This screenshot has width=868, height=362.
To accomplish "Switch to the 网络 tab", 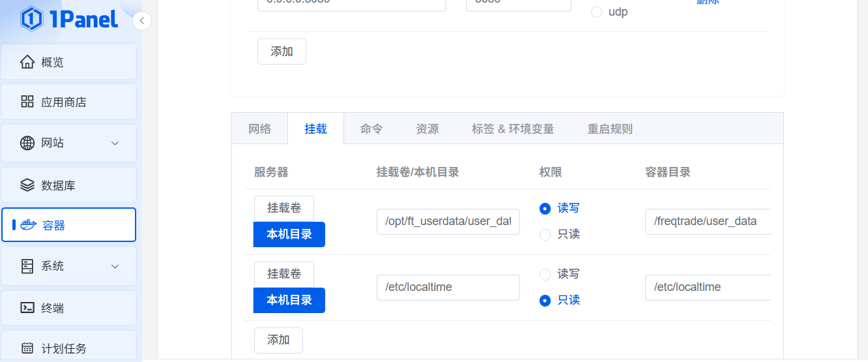I will (x=259, y=128).
